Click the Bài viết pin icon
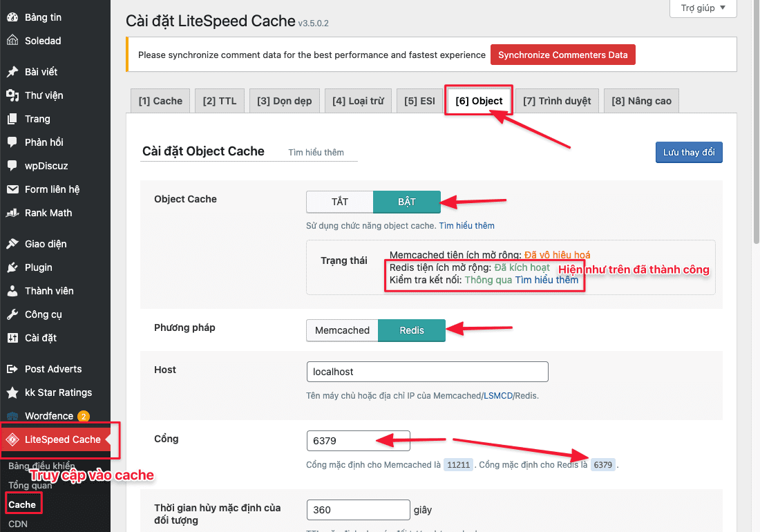The height and width of the screenshot is (532, 760). 12,72
